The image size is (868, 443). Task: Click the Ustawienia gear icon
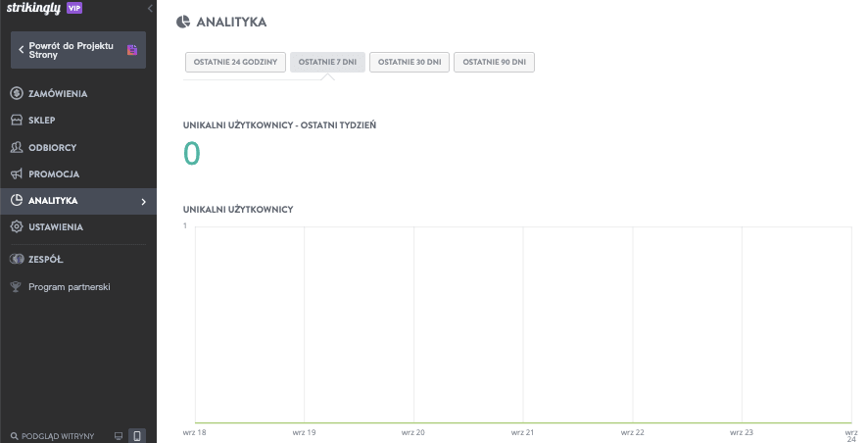(x=17, y=226)
